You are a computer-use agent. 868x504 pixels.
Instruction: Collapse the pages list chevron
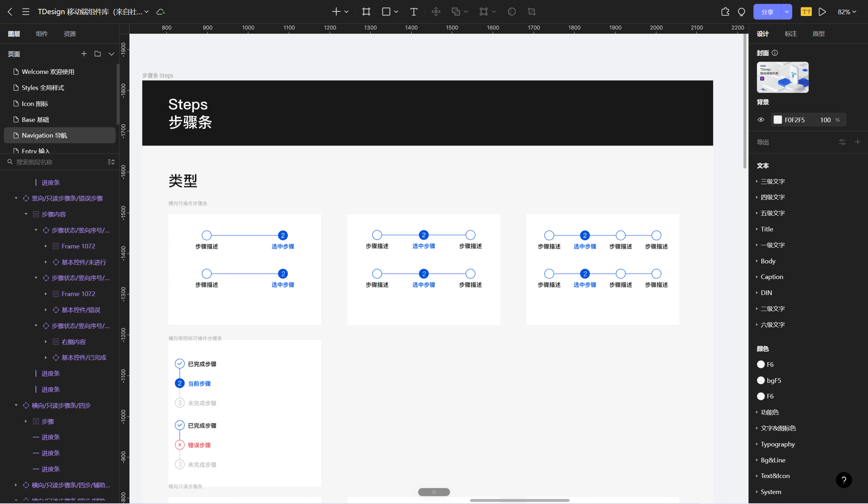pos(111,54)
